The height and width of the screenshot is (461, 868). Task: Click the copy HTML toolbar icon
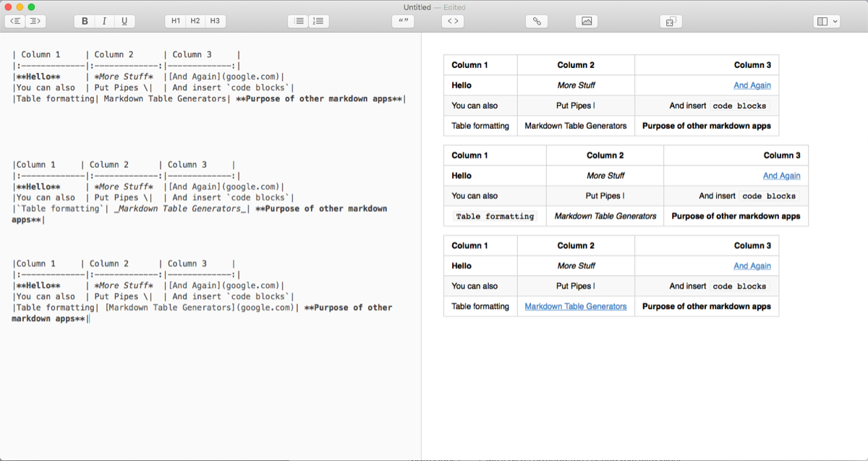click(671, 21)
